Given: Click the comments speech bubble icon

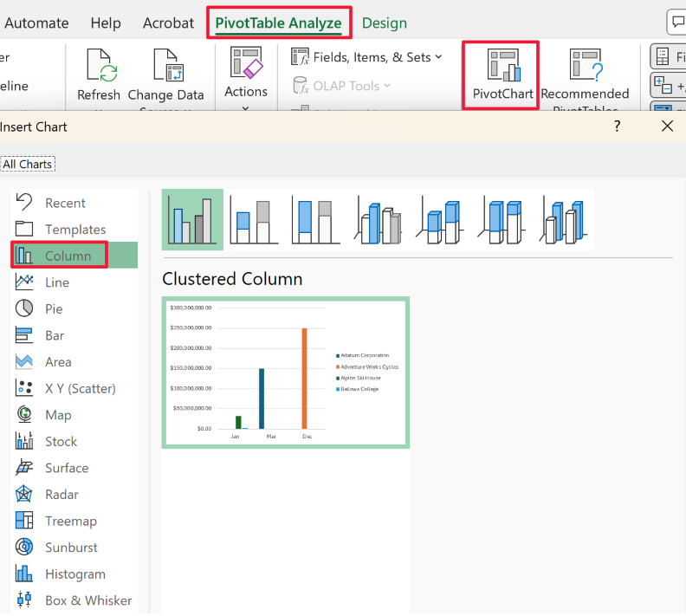Looking at the screenshot, I should pyautogui.click(x=678, y=22).
